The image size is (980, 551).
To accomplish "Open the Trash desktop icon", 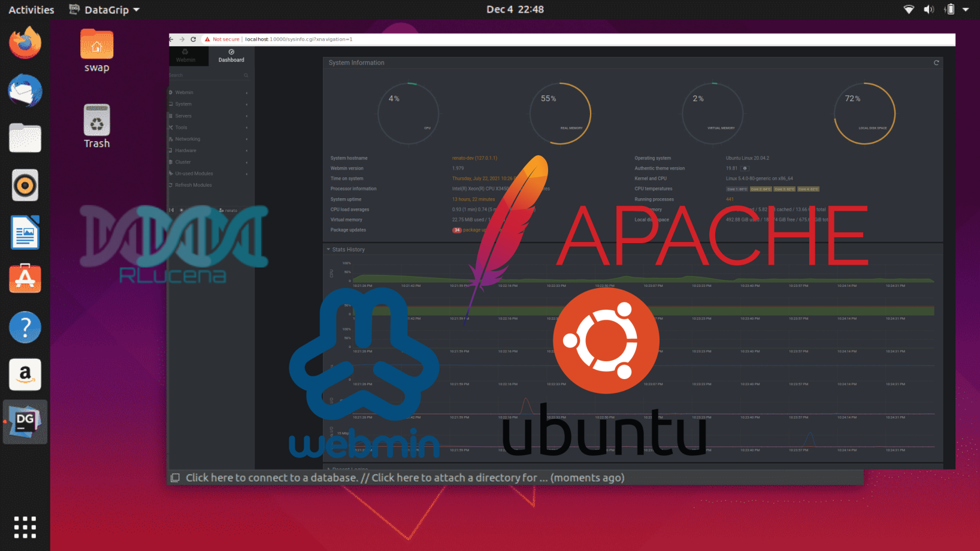I will (x=96, y=126).
